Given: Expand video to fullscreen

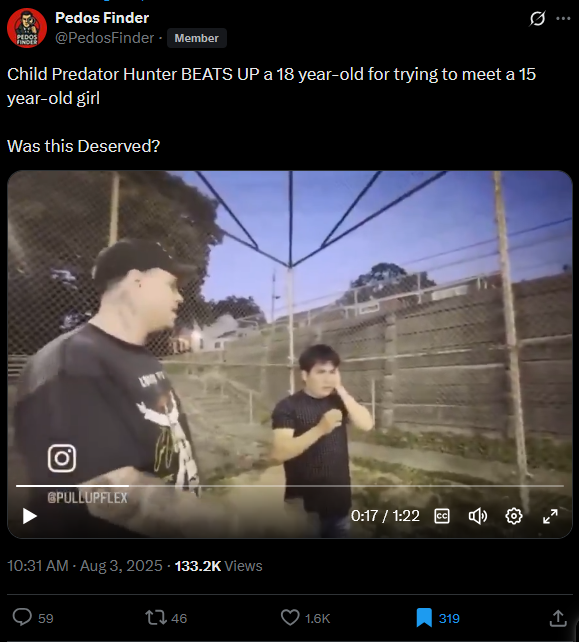Looking at the screenshot, I should [x=550, y=516].
